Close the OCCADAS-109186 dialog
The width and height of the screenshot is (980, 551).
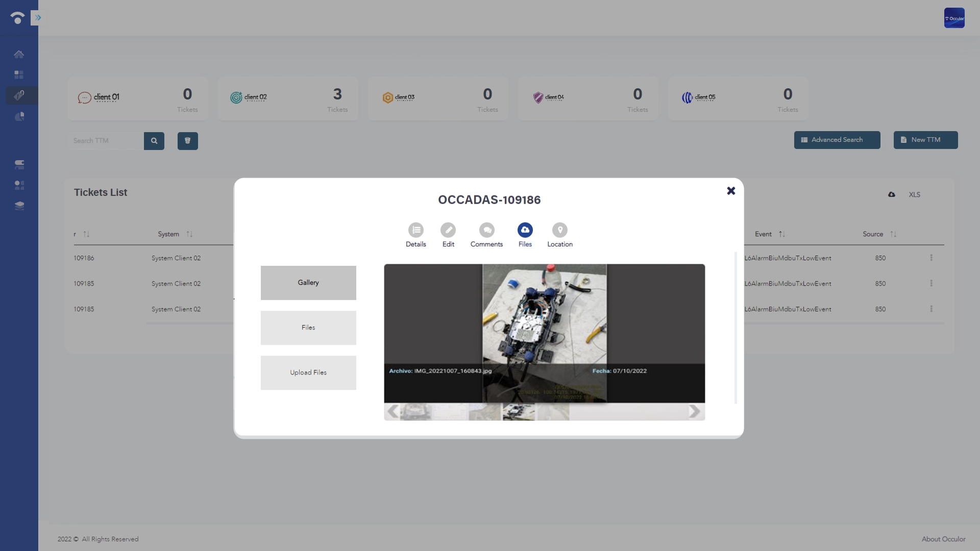pos(731,191)
